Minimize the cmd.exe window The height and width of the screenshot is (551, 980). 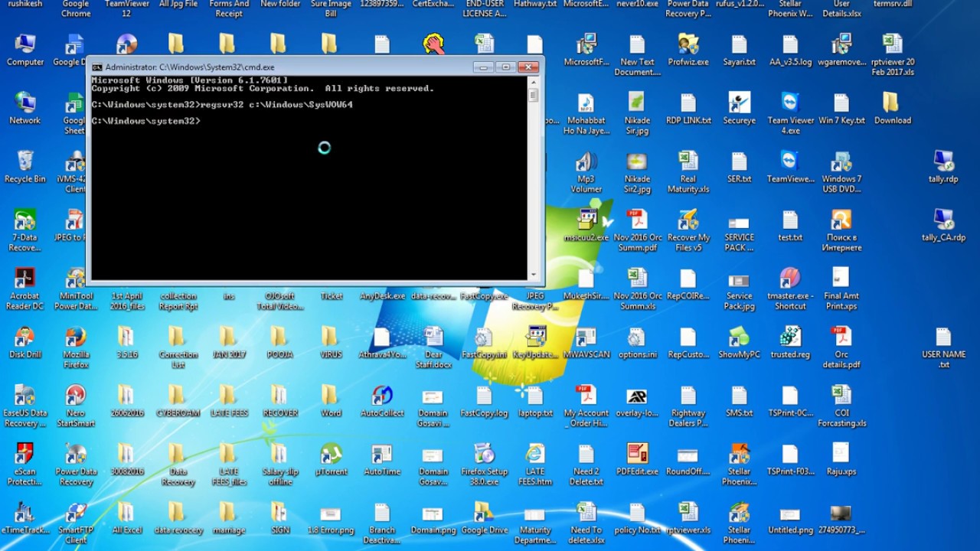(x=483, y=67)
